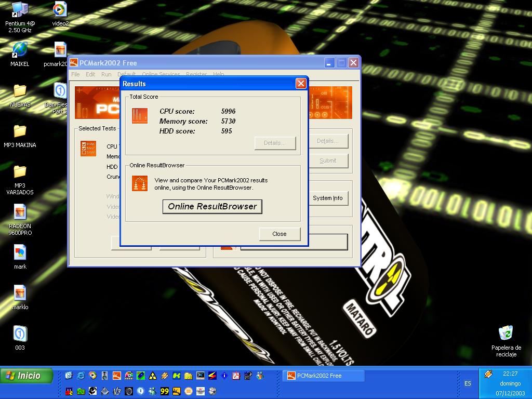This screenshot has height=399, width=532.
Task: Open the File menu in PCMark2002
Action: (75, 74)
